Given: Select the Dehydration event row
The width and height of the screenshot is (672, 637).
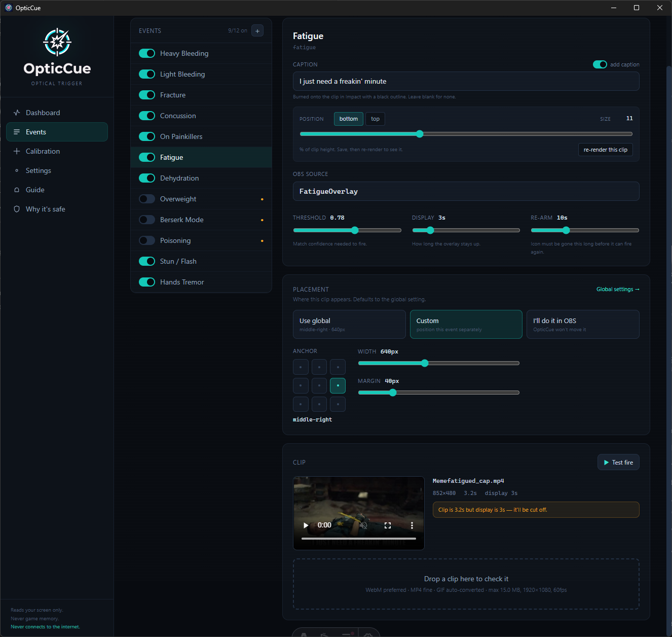Looking at the screenshot, I should click(201, 178).
